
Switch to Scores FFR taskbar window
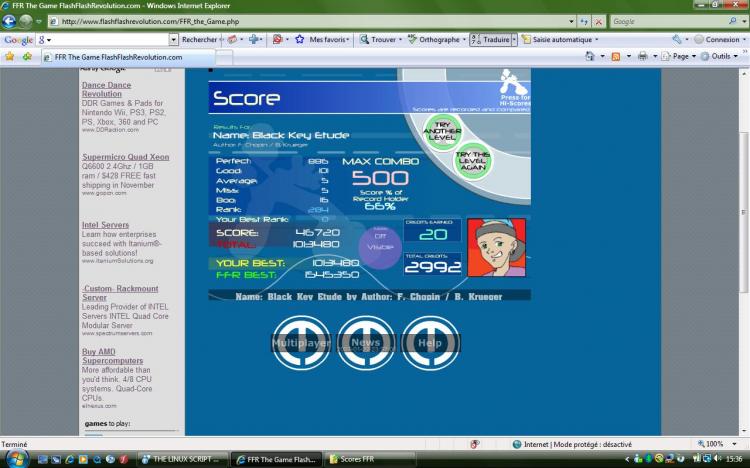click(371, 459)
